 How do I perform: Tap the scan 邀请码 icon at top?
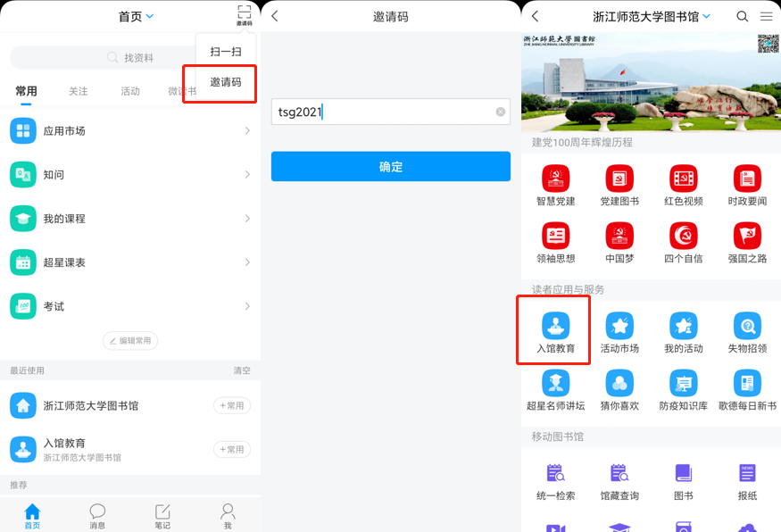coord(244,15)
